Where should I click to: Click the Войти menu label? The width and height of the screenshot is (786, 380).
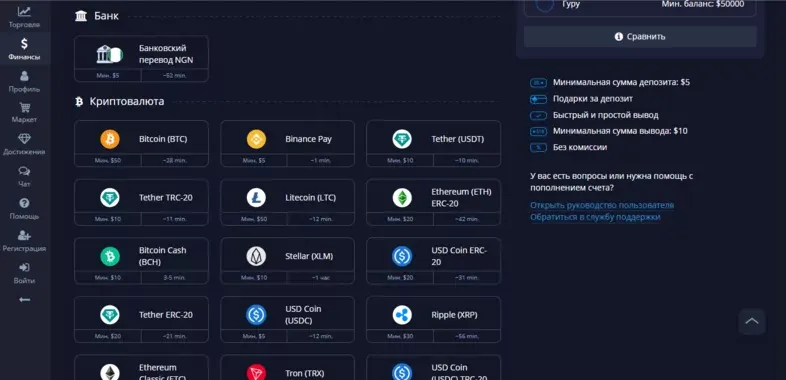click(24, 281)
